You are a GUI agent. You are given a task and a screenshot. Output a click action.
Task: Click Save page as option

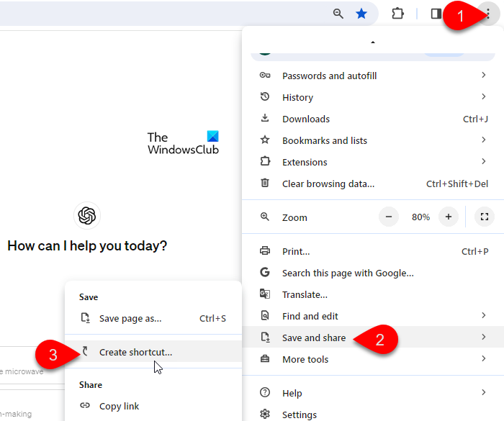click(130, 318)
